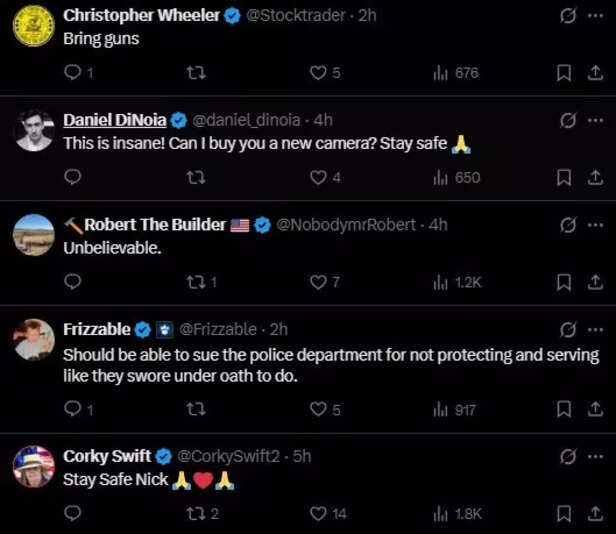This screenshot has width=616, height=534.
Task: Like Corky Swift's "Stay Safe Nick" reply
Action: point(318,514)
